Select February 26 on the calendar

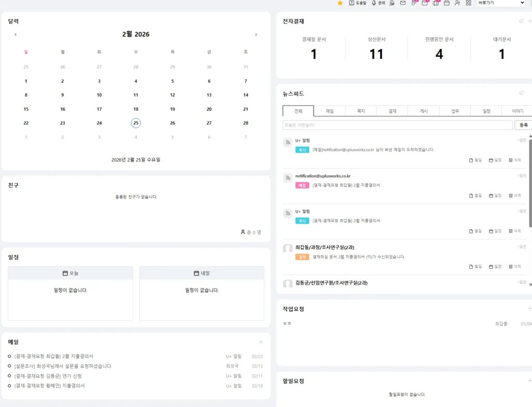point(172,123)
